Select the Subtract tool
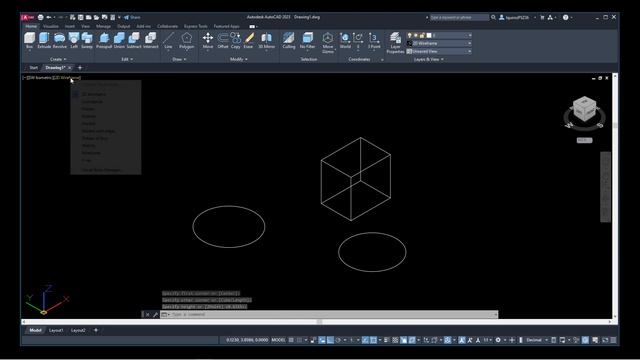Image resolution: width=640 pixels, height=360 pixels. click(x=134, y=40)
